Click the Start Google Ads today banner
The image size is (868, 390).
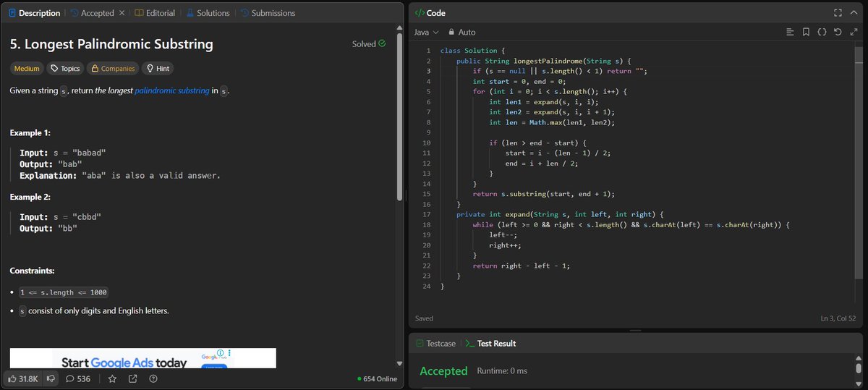(142, 358)
